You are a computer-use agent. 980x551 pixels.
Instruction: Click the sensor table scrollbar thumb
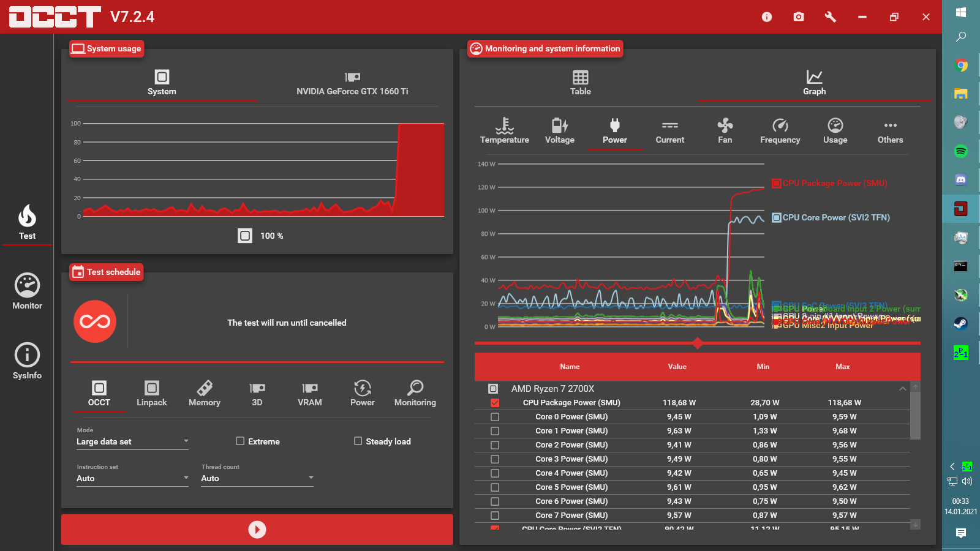point(916,416)
